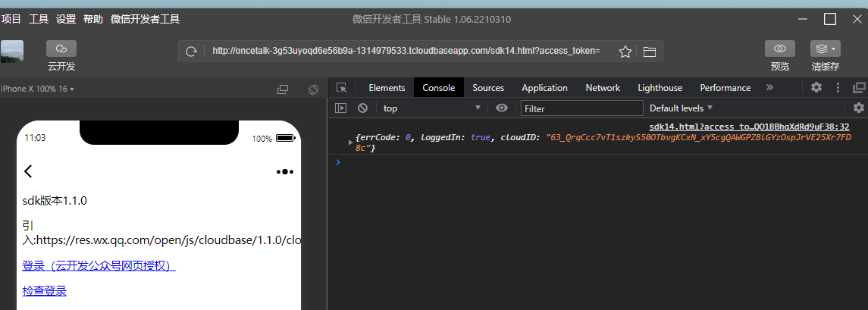868x310 pixels.
Task: Detach simulator window icon
Action: tap(282, 89)
